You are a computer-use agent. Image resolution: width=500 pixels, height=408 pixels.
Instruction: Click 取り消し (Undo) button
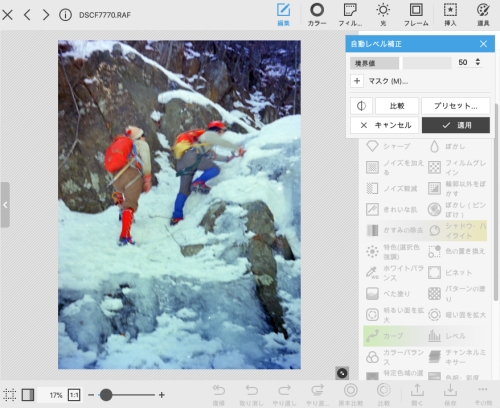[x=251, y=395]
